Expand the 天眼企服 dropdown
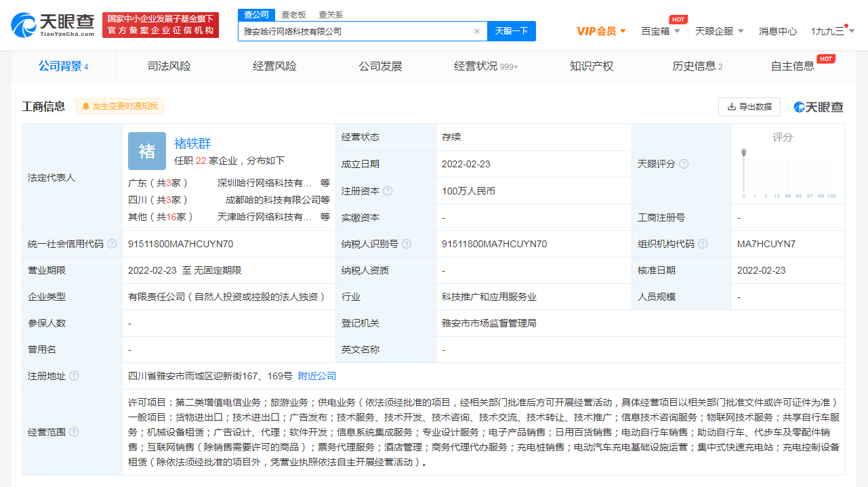 (x=720, y=31)
